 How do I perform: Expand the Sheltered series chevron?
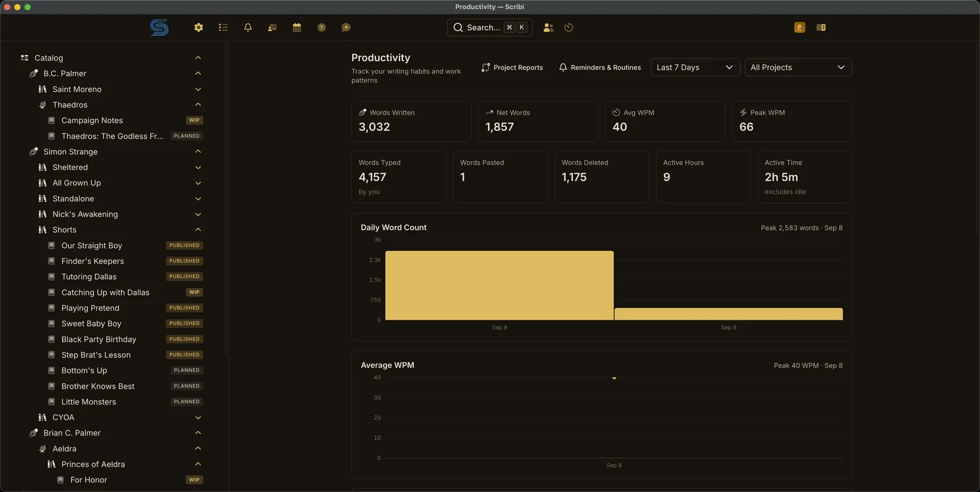tap(198, 167)
